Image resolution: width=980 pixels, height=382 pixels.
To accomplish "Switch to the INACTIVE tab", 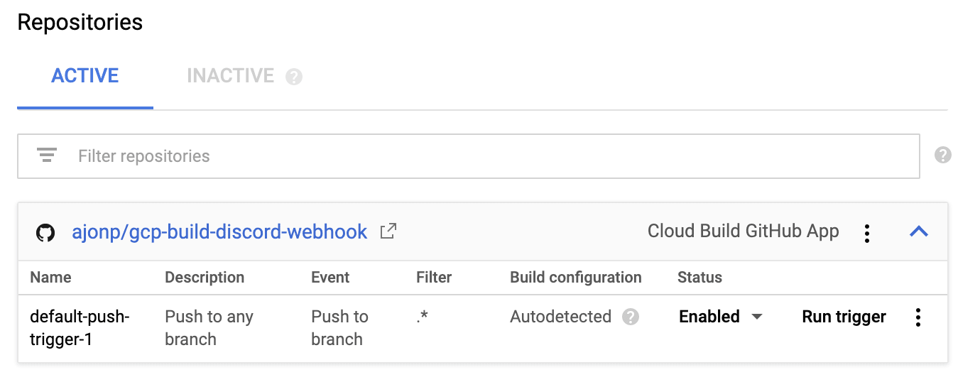I will click(x=230, y=76).
